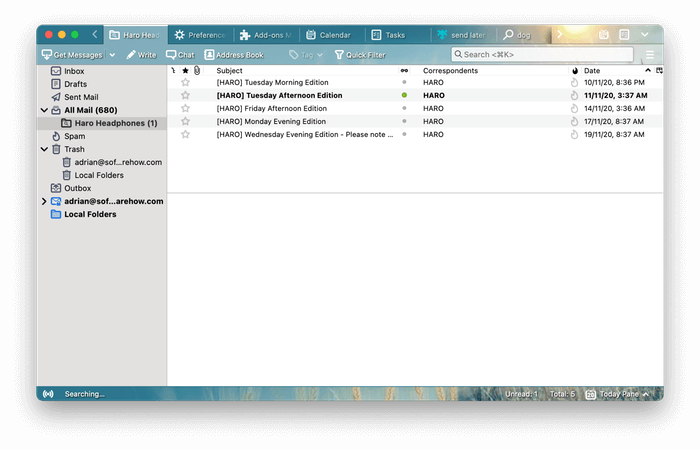Collapse the All Mail folder
Viewport: 700px width, 449px height.
(x=44, y=110)
